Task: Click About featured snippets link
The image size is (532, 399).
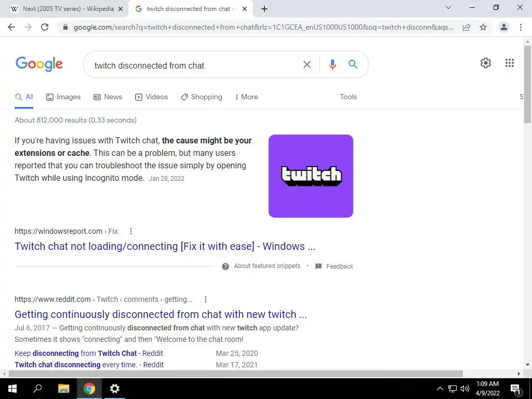Action: [267, 266]
